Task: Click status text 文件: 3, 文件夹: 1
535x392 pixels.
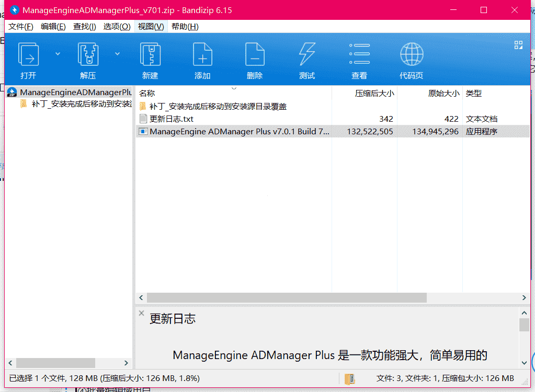Action: click(407, 378)
